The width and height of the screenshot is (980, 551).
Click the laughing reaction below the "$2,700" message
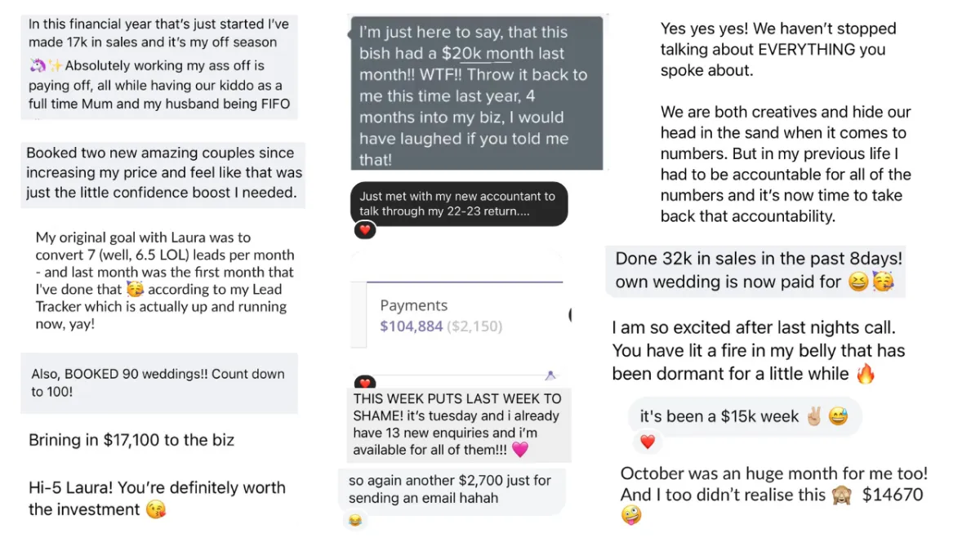355,520
